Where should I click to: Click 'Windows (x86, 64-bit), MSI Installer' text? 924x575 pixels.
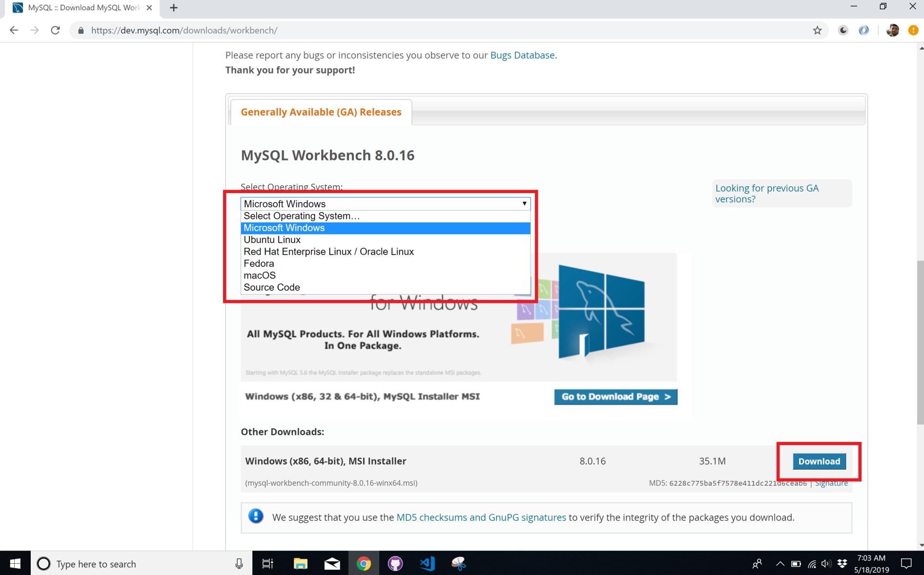tap(326, 461)
